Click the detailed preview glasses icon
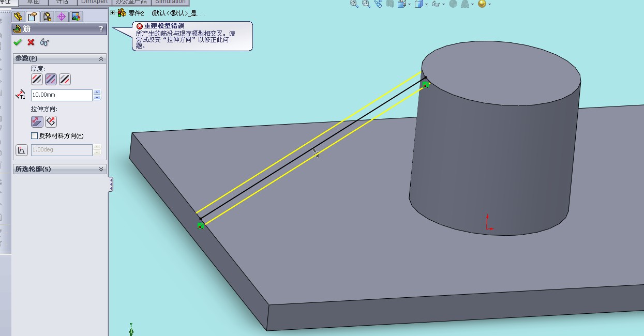The image size is (644, 336). point(44,42)
